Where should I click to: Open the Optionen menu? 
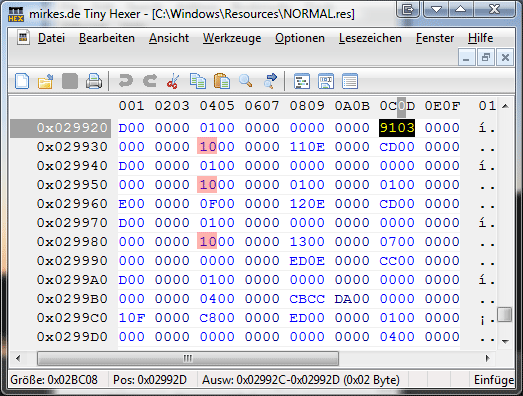(300, 38)
